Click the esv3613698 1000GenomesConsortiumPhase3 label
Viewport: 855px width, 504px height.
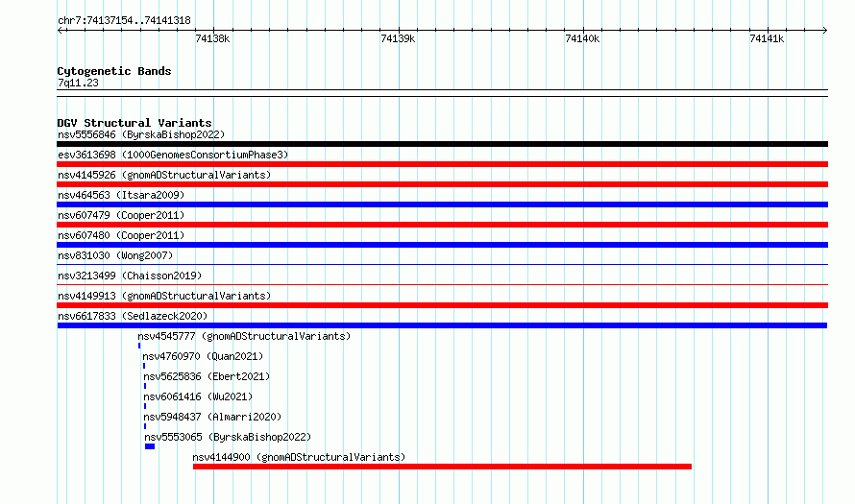(173, 155)
